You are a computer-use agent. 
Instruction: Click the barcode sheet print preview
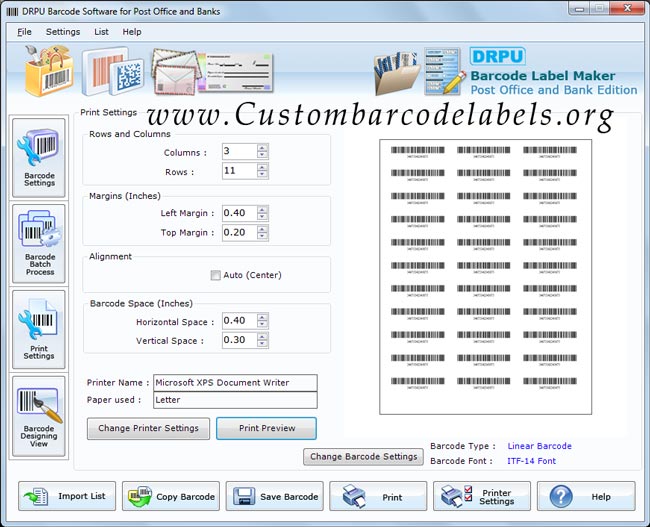485,277
